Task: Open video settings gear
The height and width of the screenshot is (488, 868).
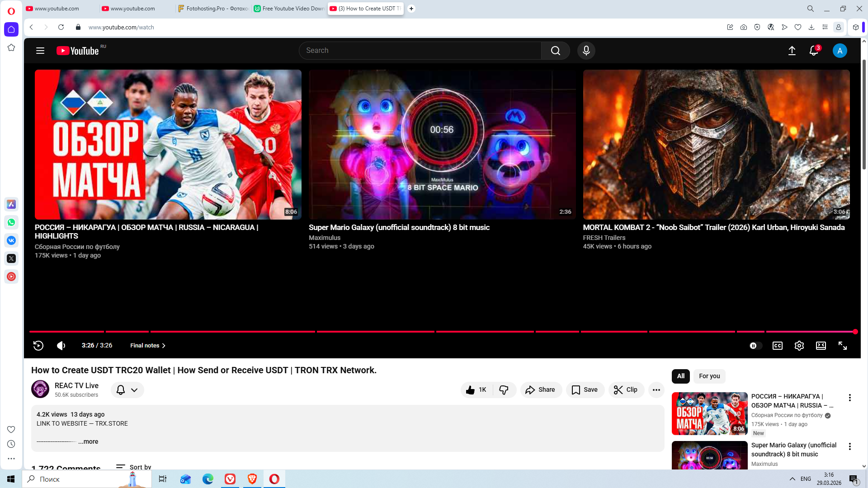Action: [799, 346]
